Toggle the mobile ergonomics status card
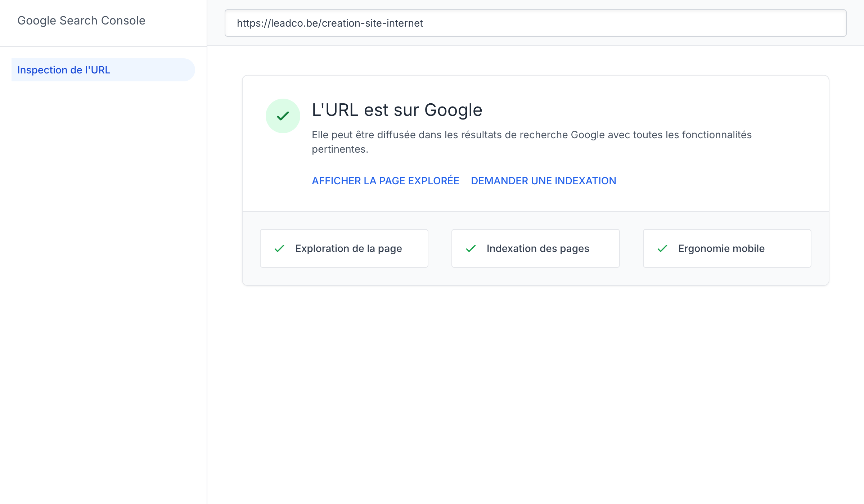The width and height of the screenshot is (864, 504). 727,248
